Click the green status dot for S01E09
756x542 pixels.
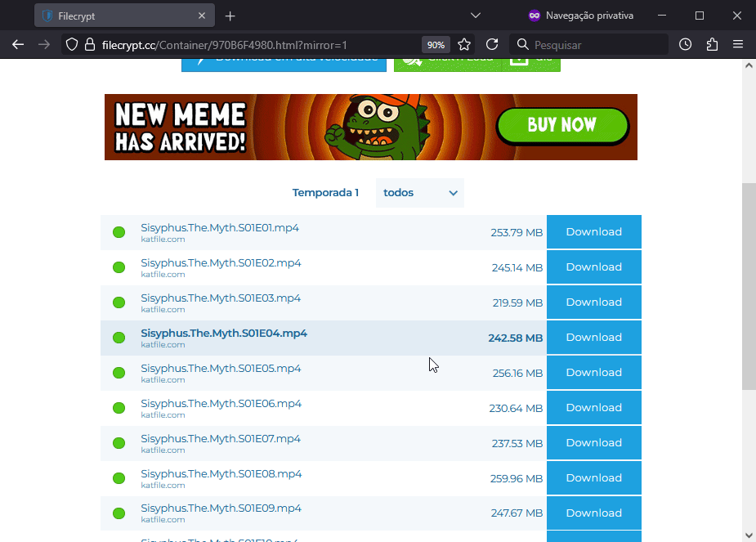tap(119, 513)
